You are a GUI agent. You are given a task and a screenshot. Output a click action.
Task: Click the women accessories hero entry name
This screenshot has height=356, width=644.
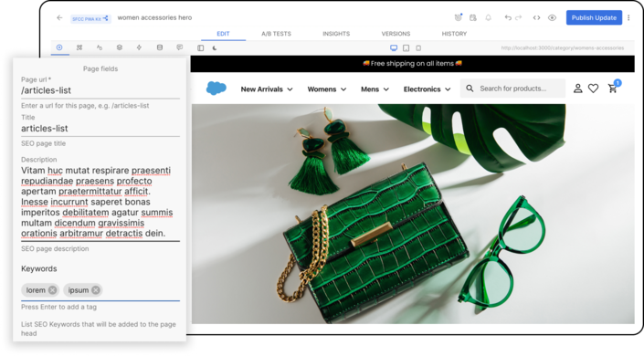click(x=154, y=17)
